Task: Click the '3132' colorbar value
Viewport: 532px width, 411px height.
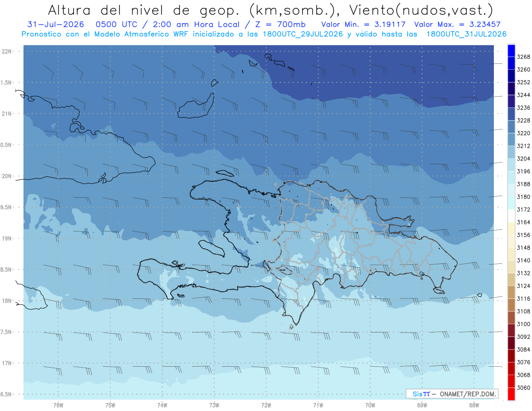Action: pyautogui.click(x=524, y=273)
